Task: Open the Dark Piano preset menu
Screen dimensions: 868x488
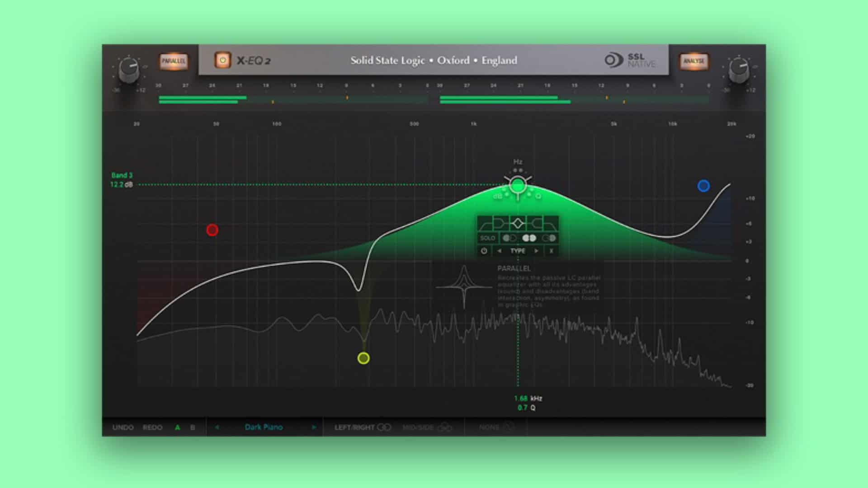Action: [x=264, y=427]
